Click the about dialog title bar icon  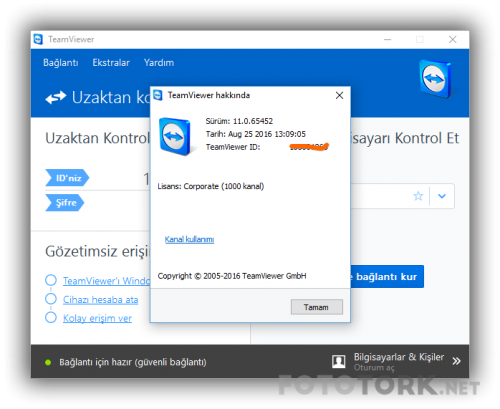point(158,95)
